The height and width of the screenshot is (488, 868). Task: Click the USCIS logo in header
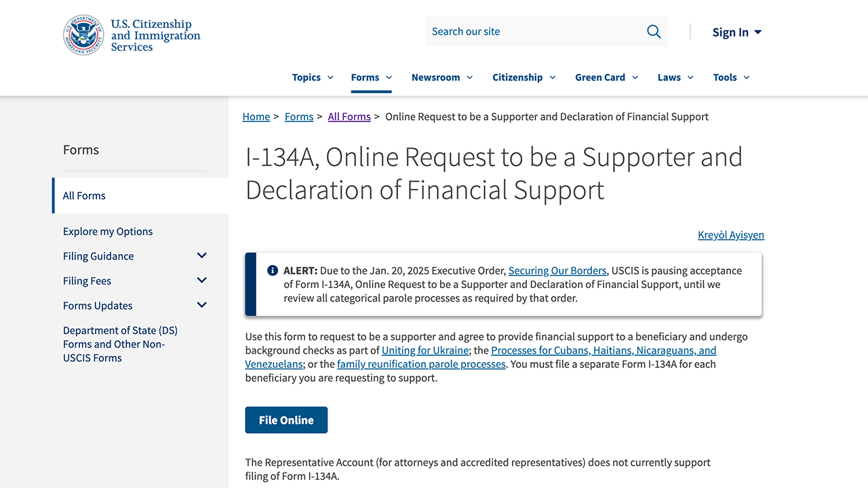coord(132,35)
